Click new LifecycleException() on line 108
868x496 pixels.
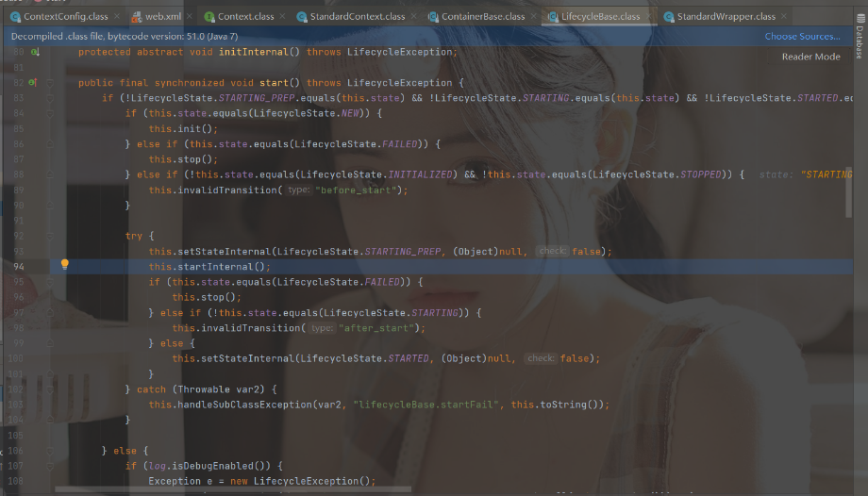[302, 481]
